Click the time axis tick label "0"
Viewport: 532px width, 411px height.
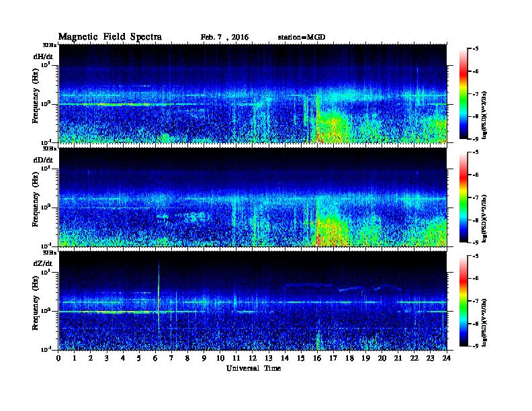(58, 359)
